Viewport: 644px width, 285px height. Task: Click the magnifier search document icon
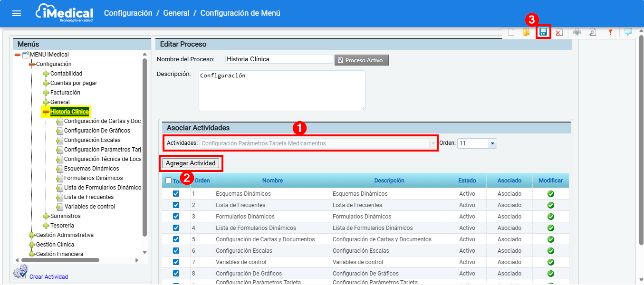[x=593, y=32]
